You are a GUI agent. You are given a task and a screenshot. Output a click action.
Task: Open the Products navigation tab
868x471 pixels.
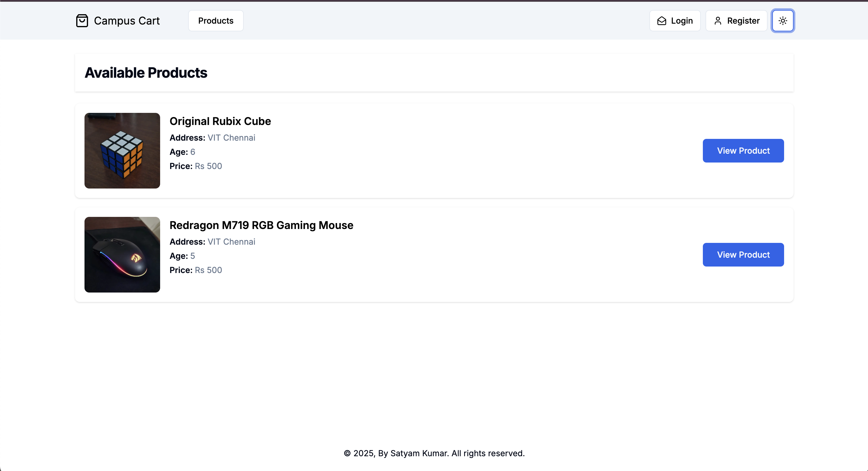pyautogui.click(x=216, y=21)
